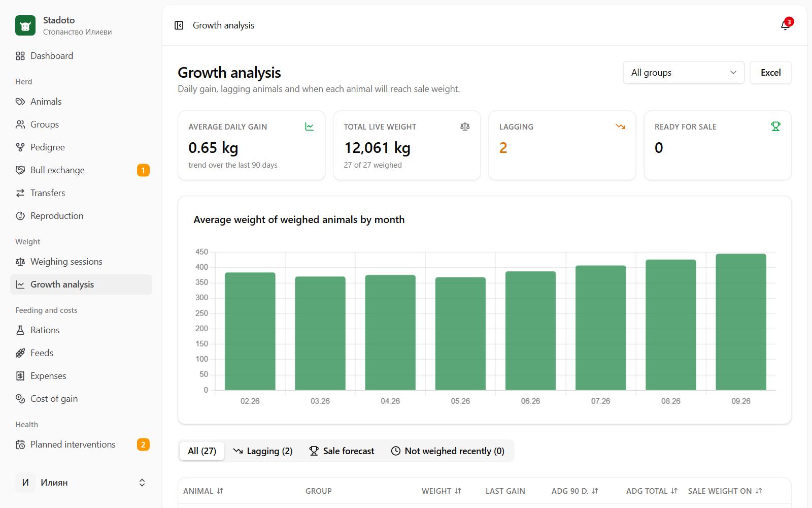Click the Stadoto cow logo icon

[25, 25]
